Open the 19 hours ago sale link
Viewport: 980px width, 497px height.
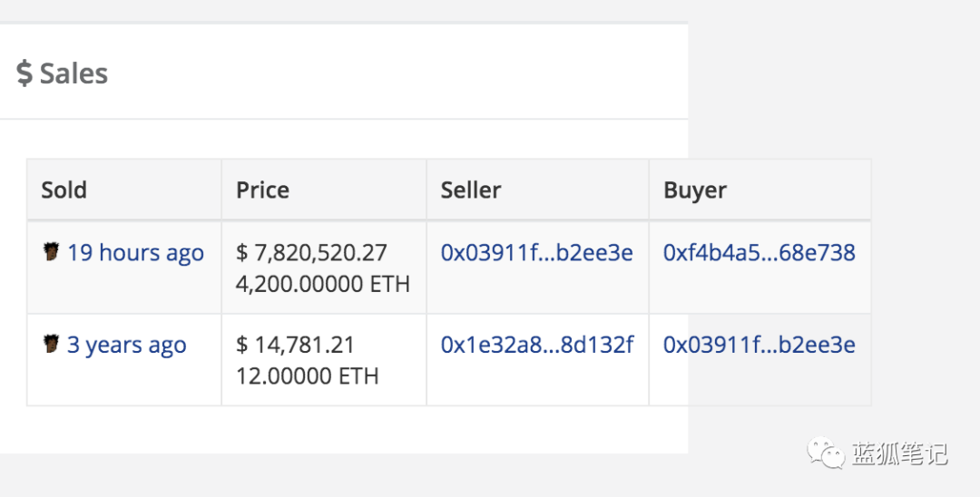click(135, 253)
